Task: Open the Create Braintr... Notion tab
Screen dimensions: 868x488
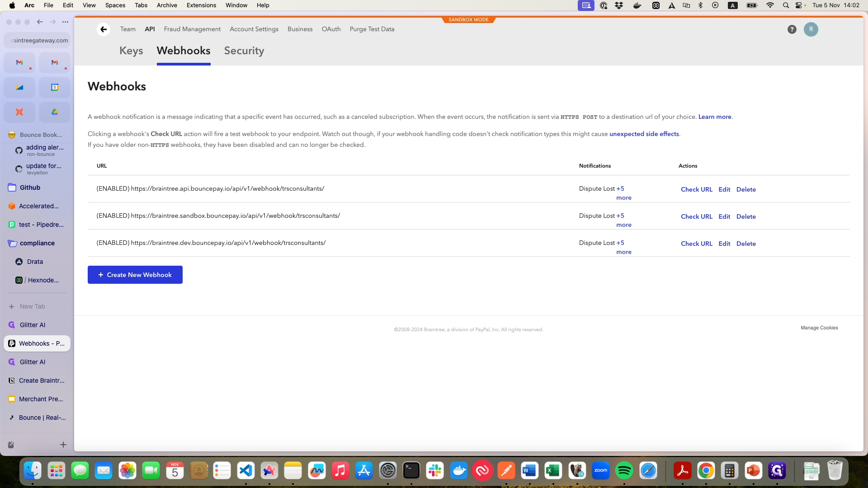Action: [x=37, y=380]
